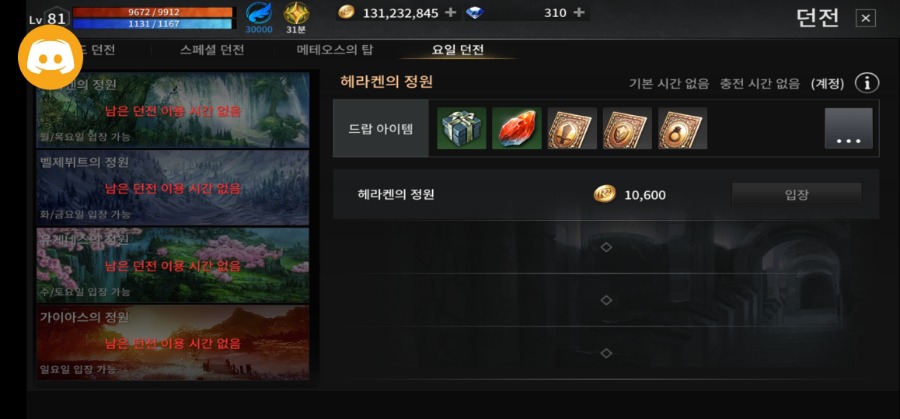Select 벨제뷔트의 정원 dungeon banner

(x=173, y=188)
